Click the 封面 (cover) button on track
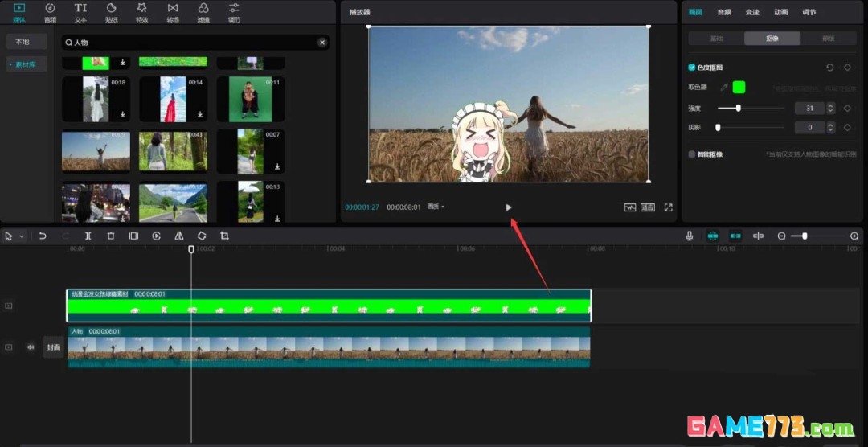The height and width of the screenshot is (447, 868). [x=53, y=347]
